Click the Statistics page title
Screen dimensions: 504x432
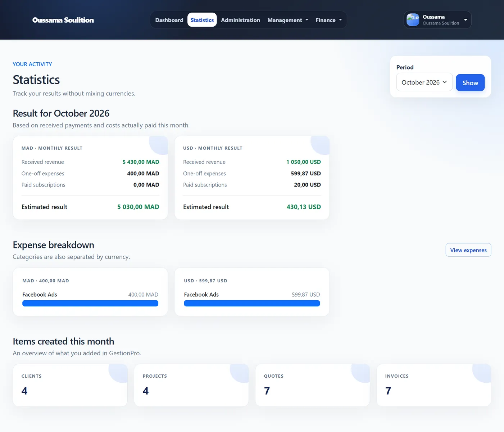36,80
